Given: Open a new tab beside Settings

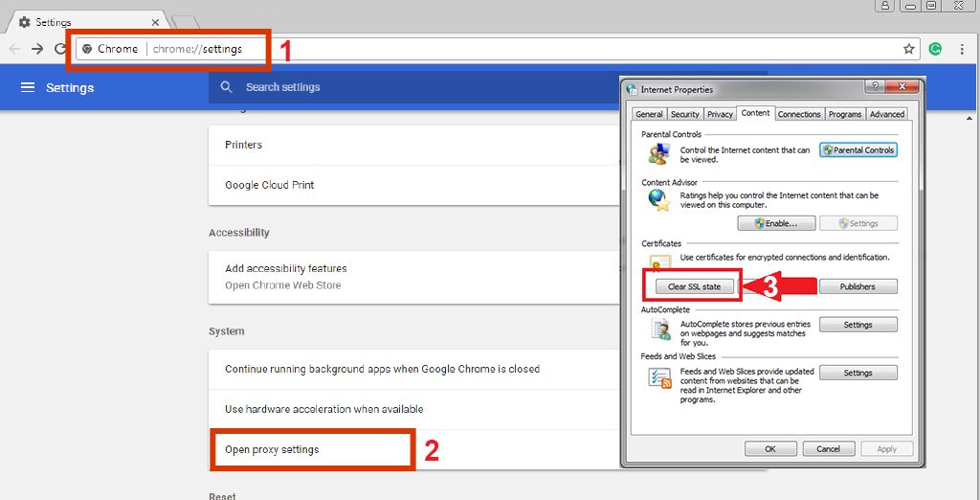Looking at the screenshot, I should (185, 22).
